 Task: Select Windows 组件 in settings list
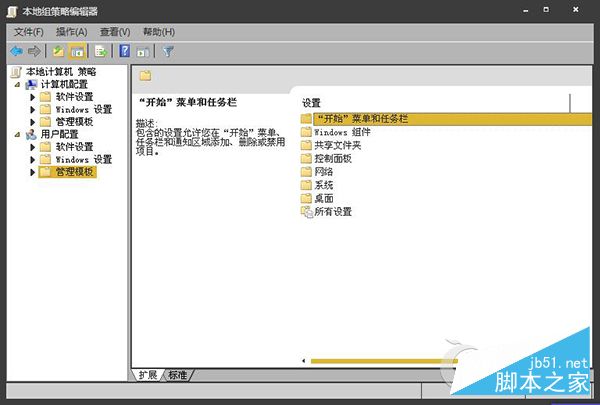point(342,132)
